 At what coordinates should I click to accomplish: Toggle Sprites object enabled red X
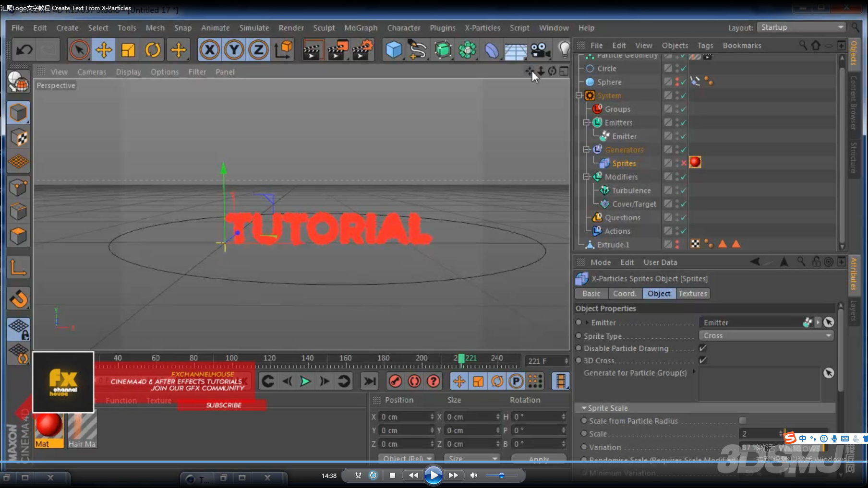point(684,163)
